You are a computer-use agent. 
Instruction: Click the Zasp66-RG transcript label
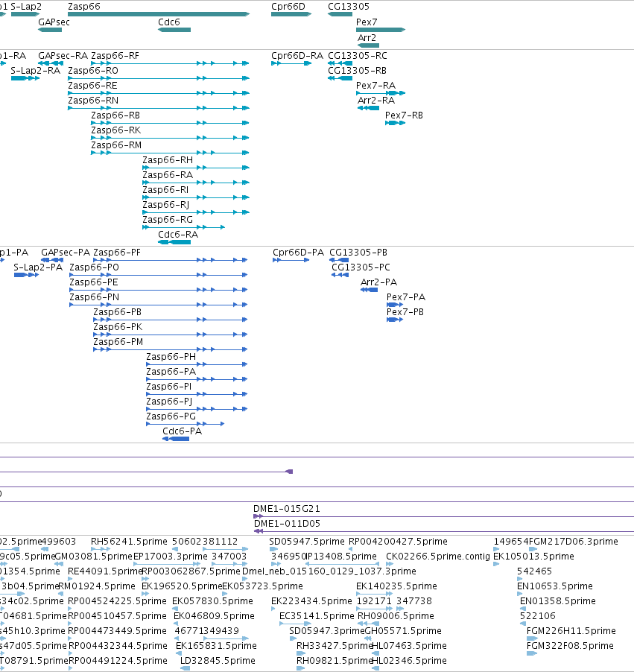click(x=168, y=220)
